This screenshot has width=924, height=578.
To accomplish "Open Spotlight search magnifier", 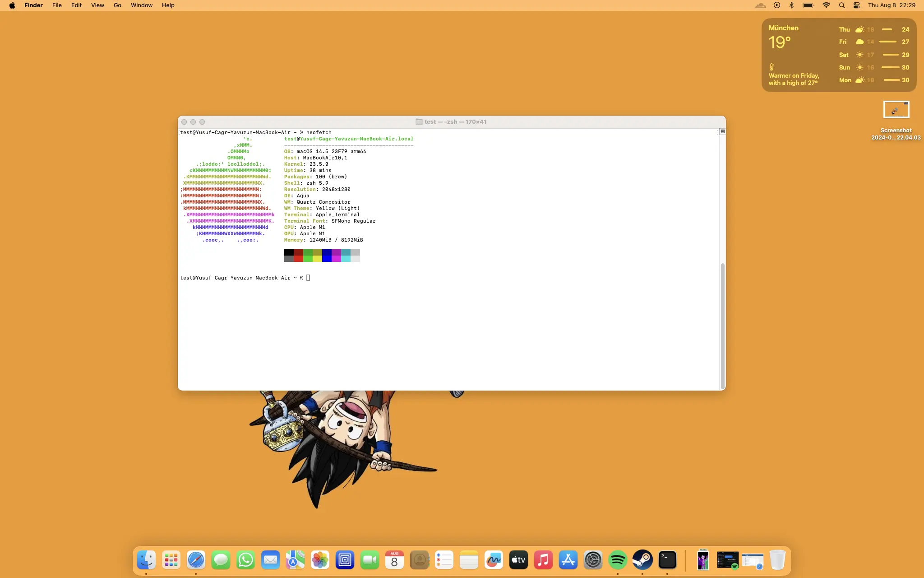I will (842, 5).
